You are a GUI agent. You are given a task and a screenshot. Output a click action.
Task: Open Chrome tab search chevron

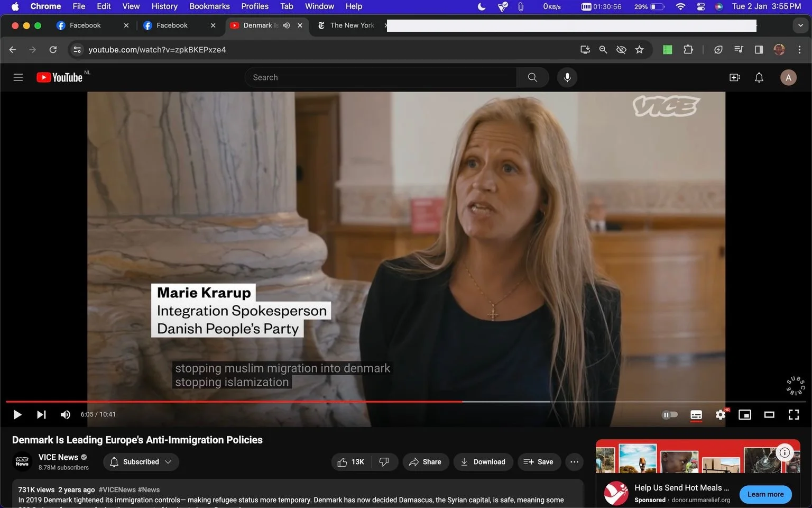tap(800, 25)
